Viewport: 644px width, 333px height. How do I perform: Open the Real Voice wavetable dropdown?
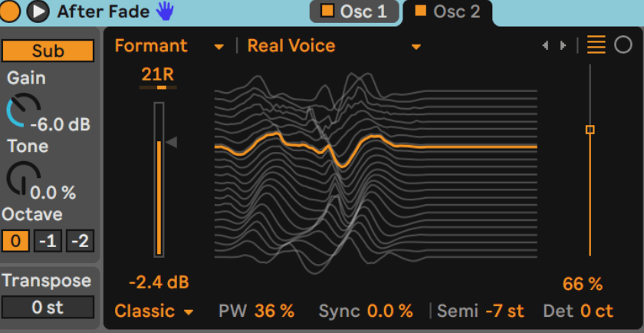pyautogui.click(x=334, y=46)
